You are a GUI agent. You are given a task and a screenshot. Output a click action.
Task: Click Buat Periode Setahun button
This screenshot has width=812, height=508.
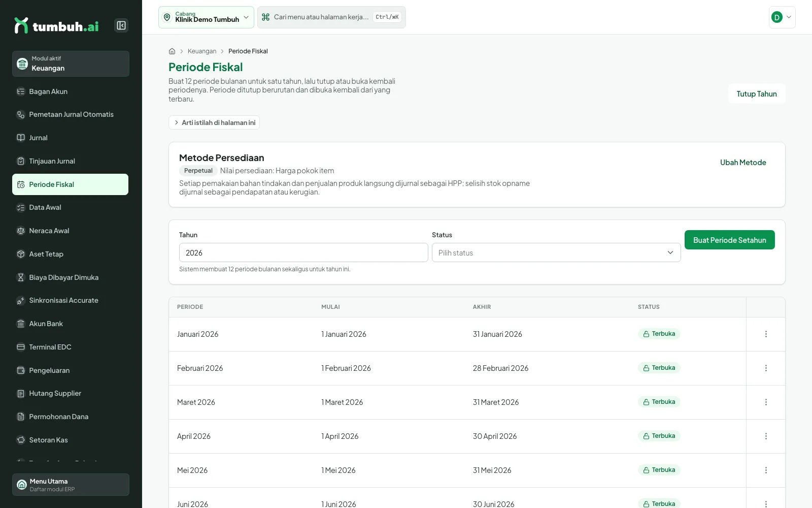(x=730, y=240)
